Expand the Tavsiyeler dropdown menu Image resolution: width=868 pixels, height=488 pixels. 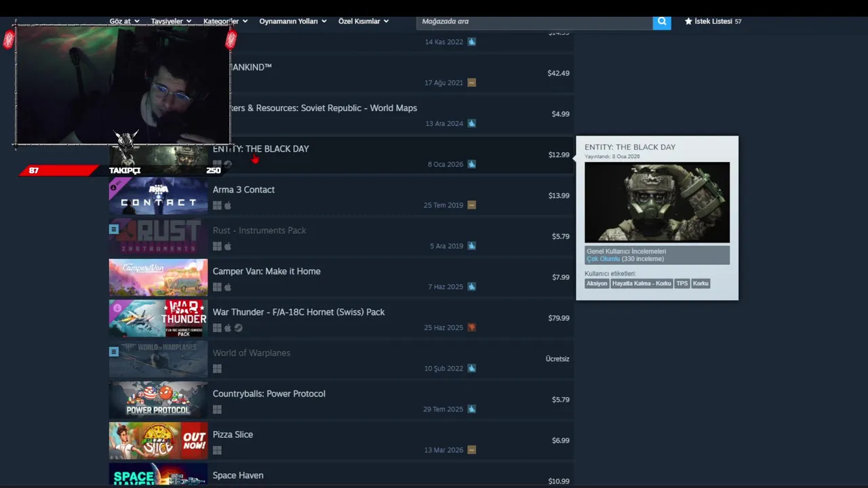pos(171,21)
